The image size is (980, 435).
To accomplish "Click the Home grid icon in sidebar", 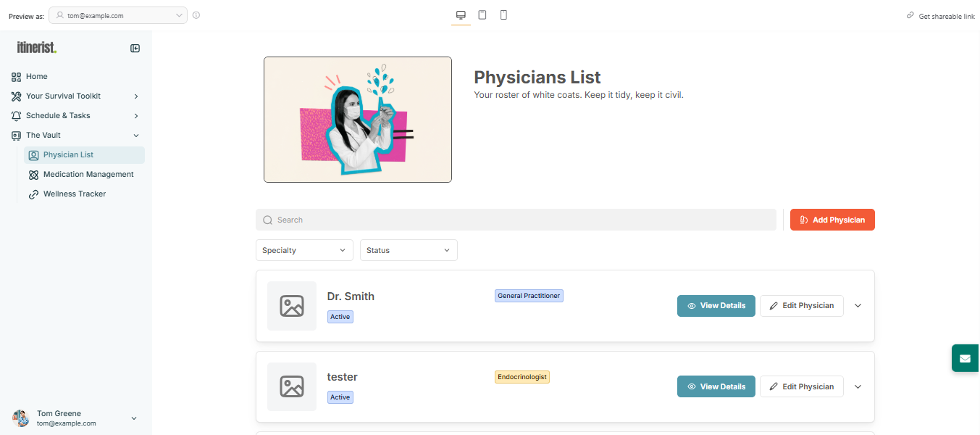I will tap(15, 76).
